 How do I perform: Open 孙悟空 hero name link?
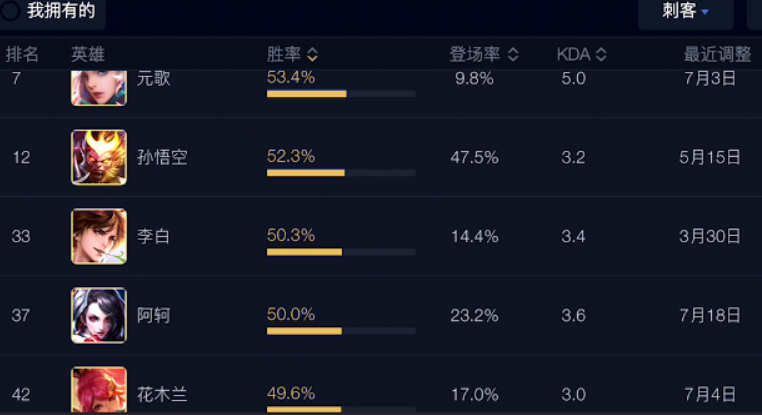(x=162, y=157)
